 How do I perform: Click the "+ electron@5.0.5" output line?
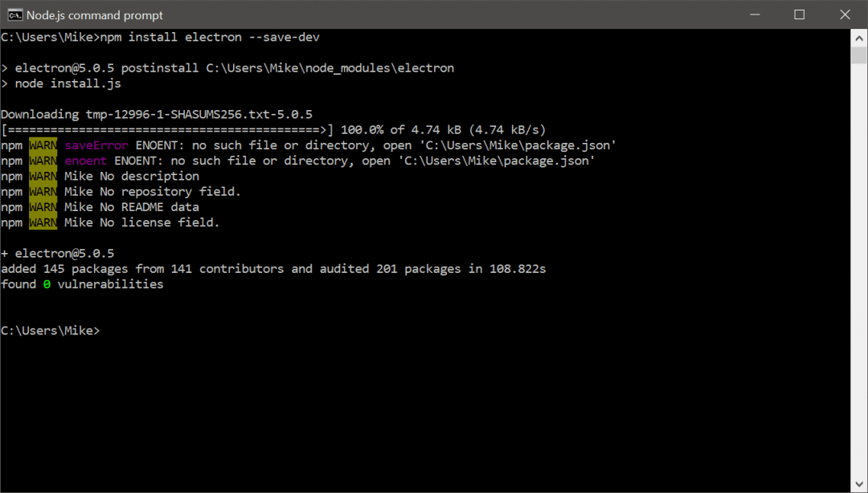(58, 254)
